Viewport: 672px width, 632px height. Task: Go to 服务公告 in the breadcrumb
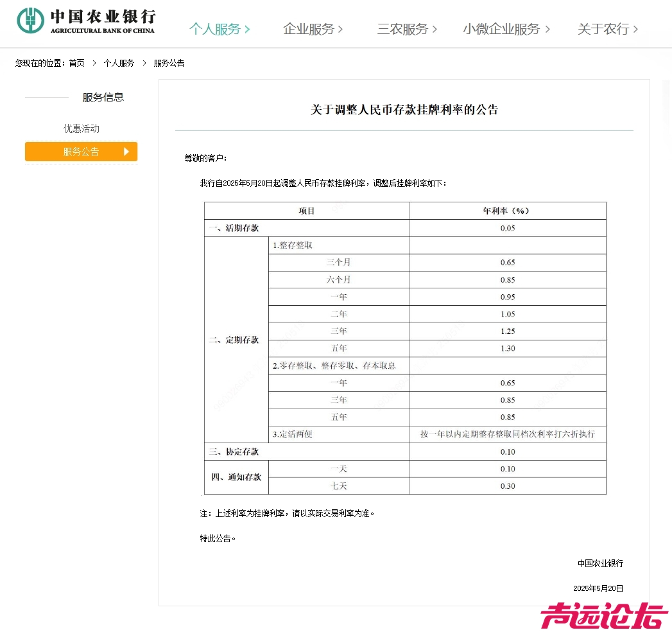[x=169, y=63]
